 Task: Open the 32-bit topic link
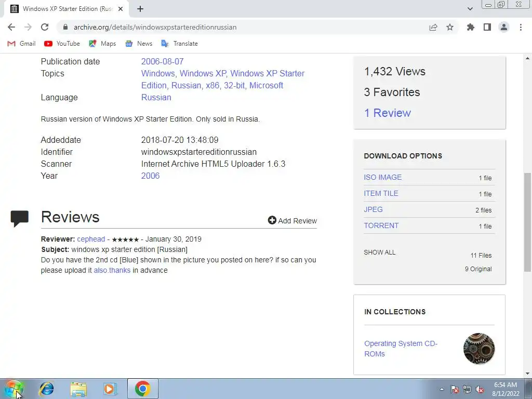pos(234,86)
